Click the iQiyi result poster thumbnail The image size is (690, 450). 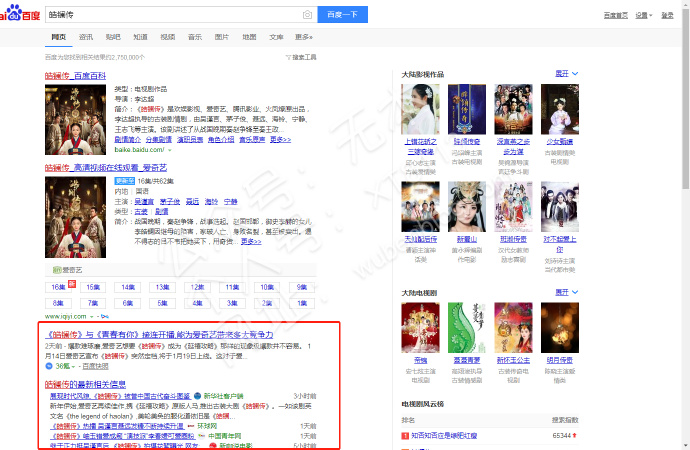[75, 217]
